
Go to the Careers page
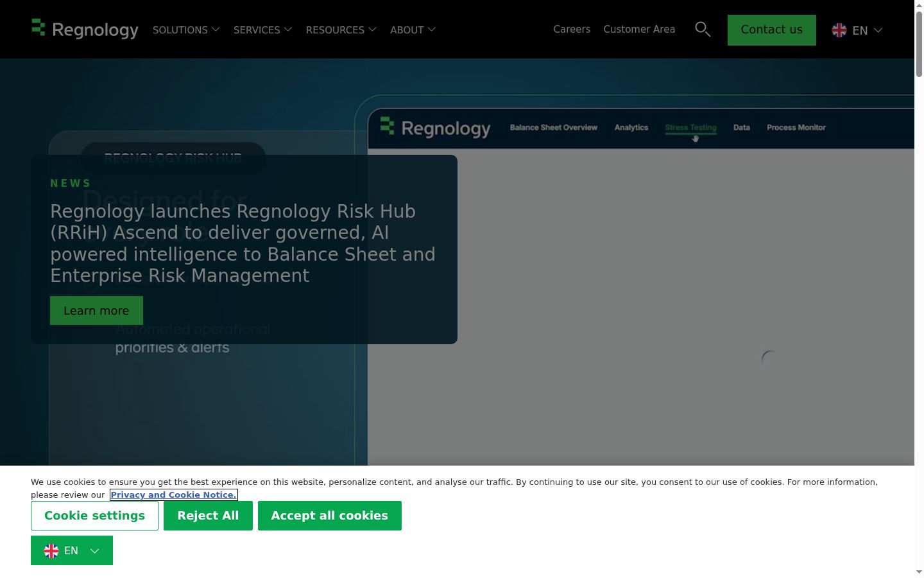(x=572, y=30)
